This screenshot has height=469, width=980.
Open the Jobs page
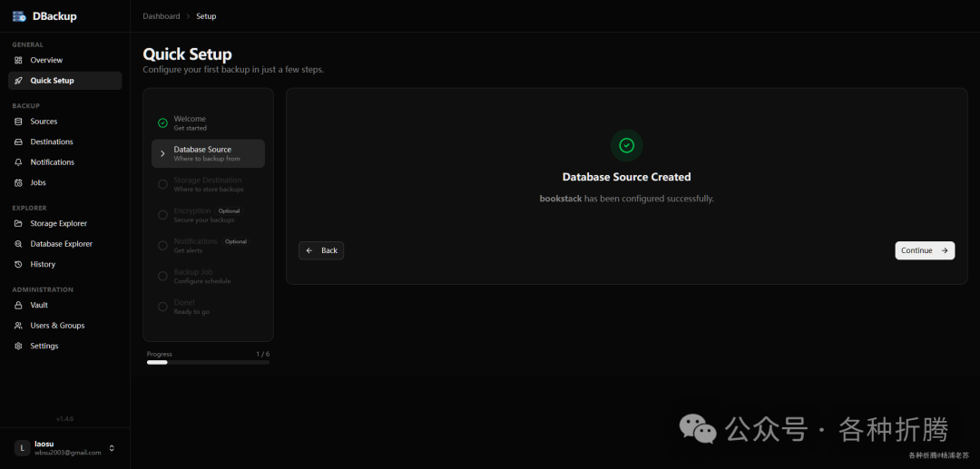tap(65, 183)
